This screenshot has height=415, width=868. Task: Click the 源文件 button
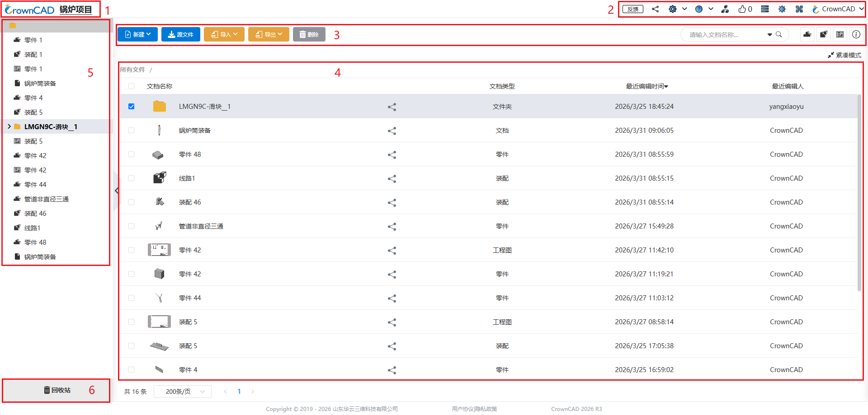click(x=181, y=34)
